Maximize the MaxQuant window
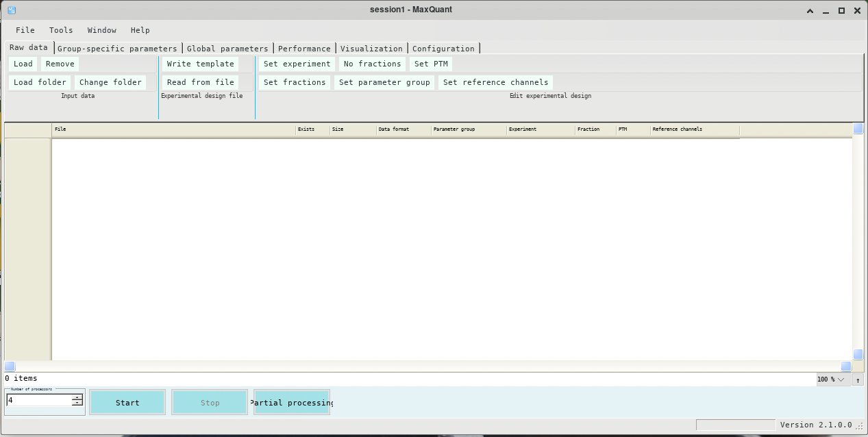Screen dimensions: 868x437 [x=842, y=10]
